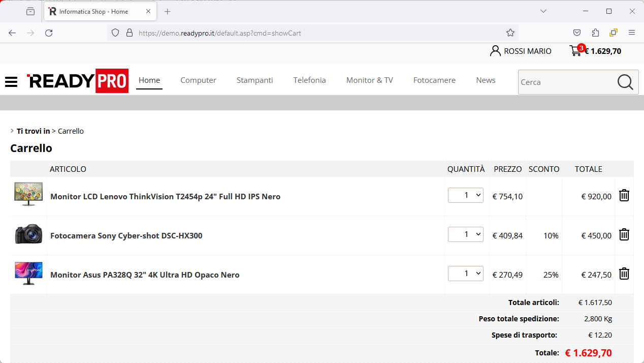This screenshot has height=363, width=644.
Task: Change quantity for Sony Cyber-shot camera
Action: tap(466, 234)
